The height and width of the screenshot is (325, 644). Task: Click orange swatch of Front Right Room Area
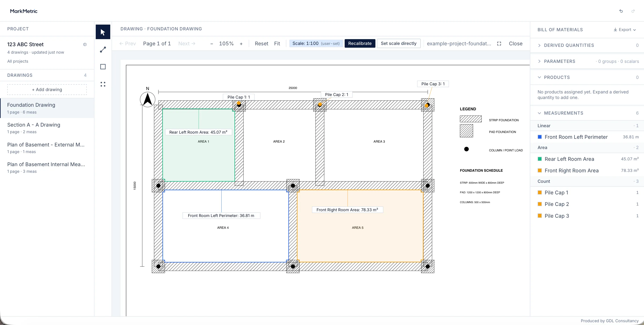click(x=540, y=170)
